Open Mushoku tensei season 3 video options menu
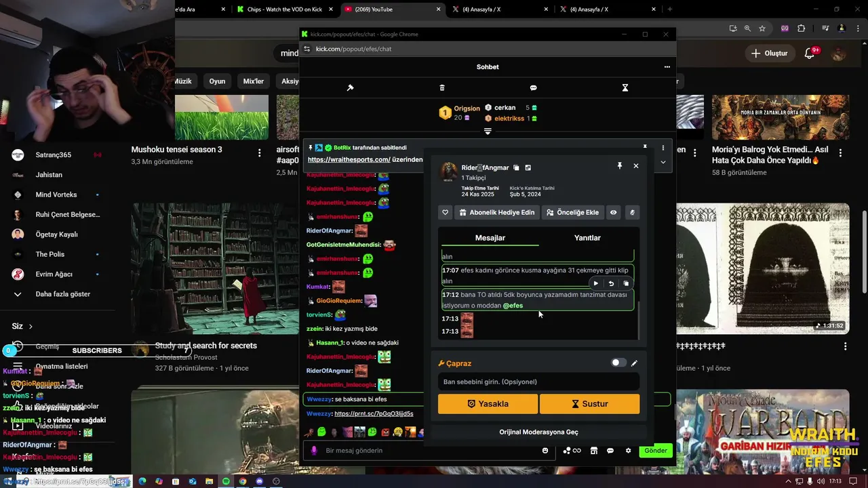This screenshot has width=868, height=488. point(259,153)
